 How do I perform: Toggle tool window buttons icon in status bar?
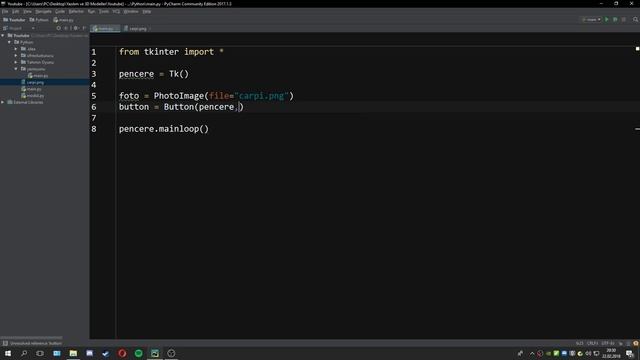pyautogui.click(x=5, y=343)
